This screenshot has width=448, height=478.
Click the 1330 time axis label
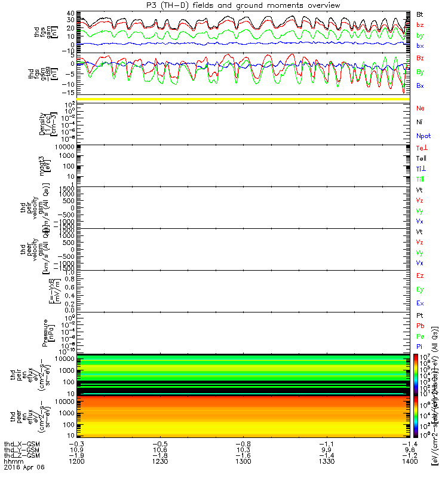tap(327, 461)
